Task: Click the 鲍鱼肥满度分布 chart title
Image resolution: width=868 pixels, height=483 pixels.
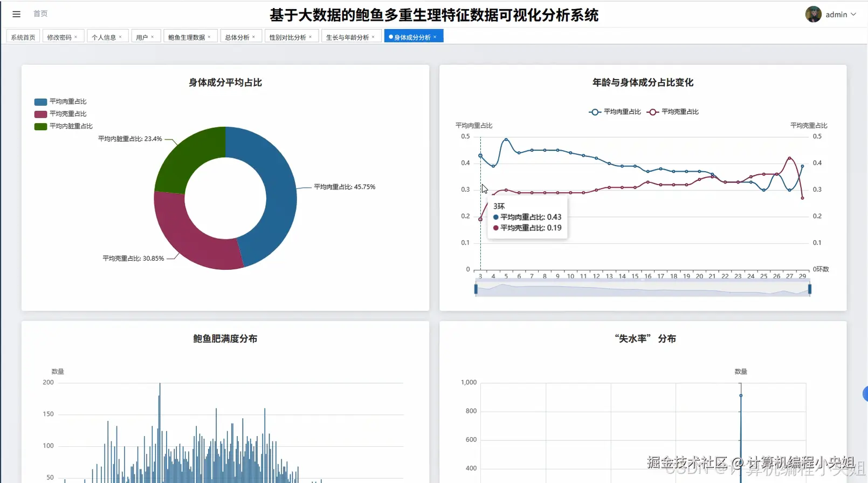Action: (x=225, y=339)
